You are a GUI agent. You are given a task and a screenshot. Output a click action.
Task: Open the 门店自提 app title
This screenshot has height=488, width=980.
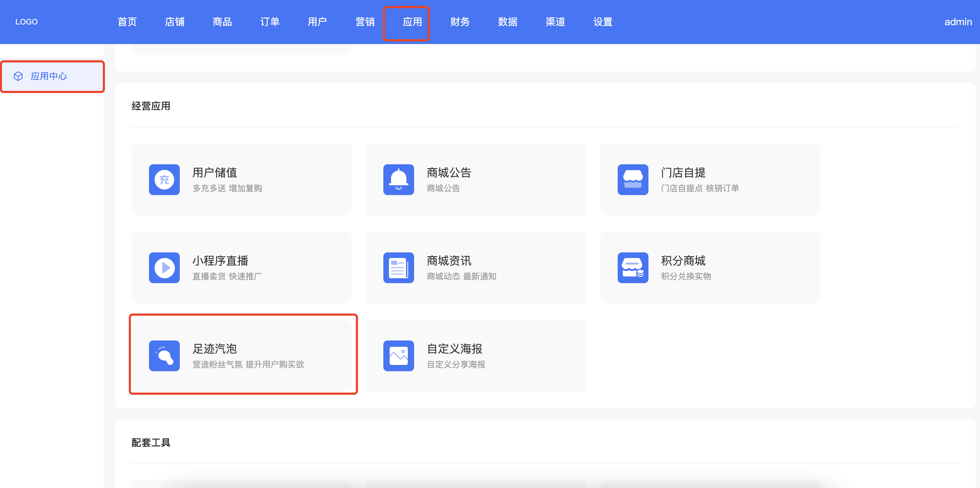pos(683,173)
